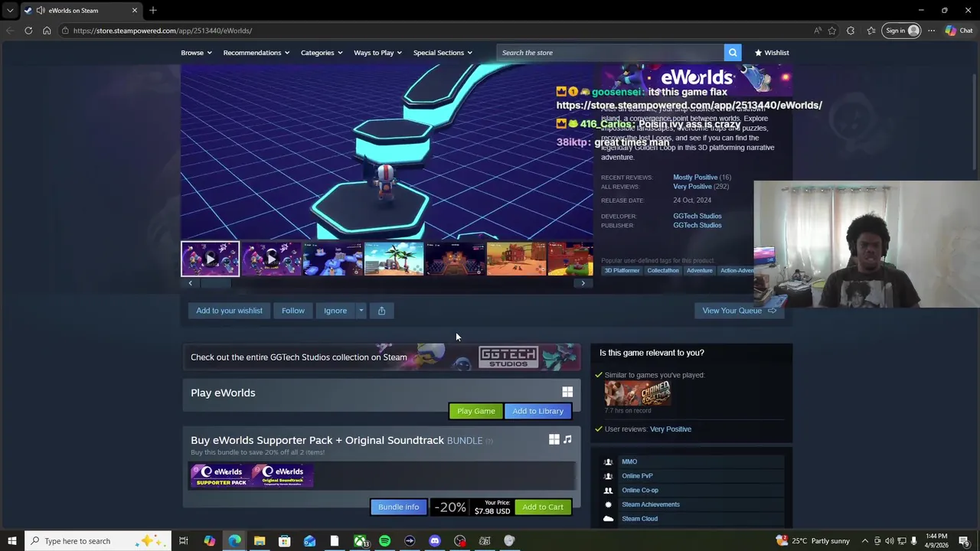
Task: Open the notification center icon
Action: coord(965,541)
